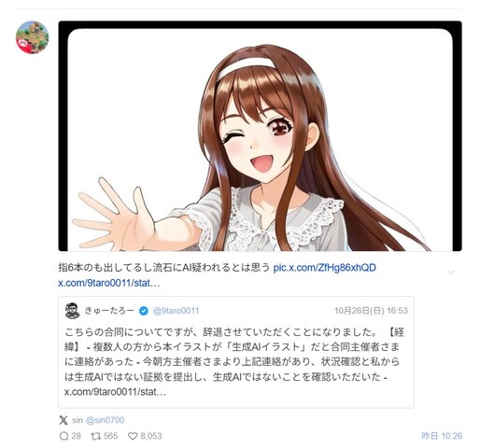Image resolution: width=480 pixels, height=448 pixels.
Task: Open きゅーたろー's small profile avatar
Action: (x=73, y=311)
